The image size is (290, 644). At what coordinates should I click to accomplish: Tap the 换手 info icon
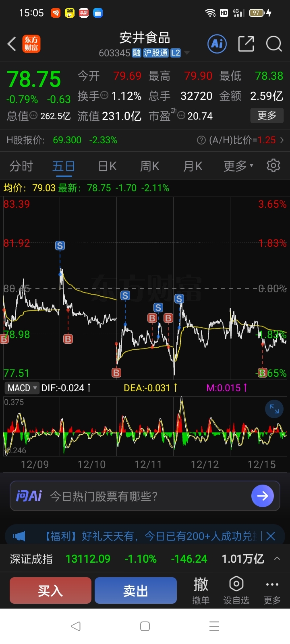click(x=104, y=95)
